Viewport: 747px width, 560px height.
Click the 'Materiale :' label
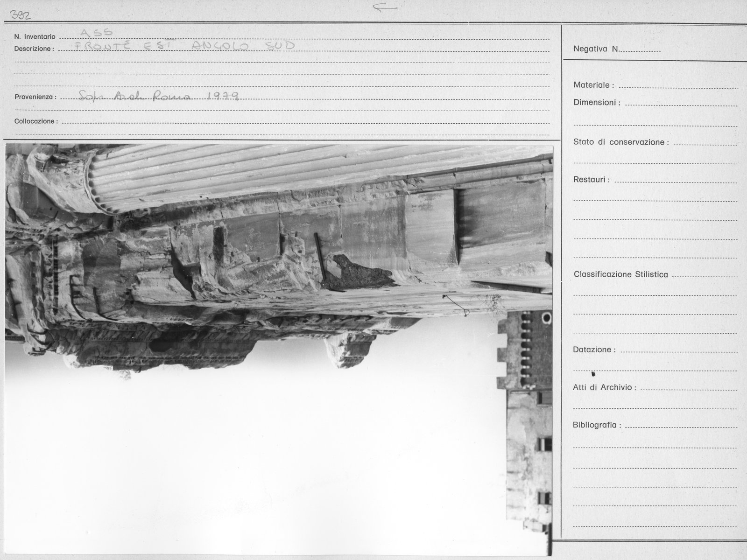(x=593, y=85)
